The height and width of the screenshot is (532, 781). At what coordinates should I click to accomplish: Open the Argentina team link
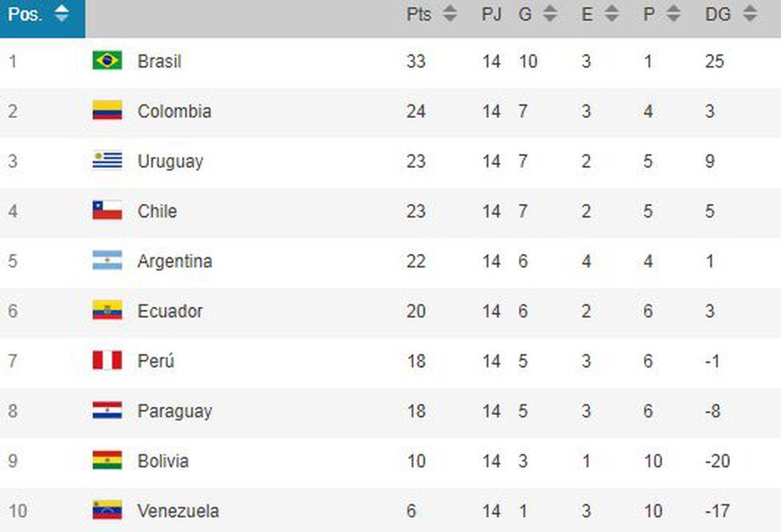tap(175, 261)
